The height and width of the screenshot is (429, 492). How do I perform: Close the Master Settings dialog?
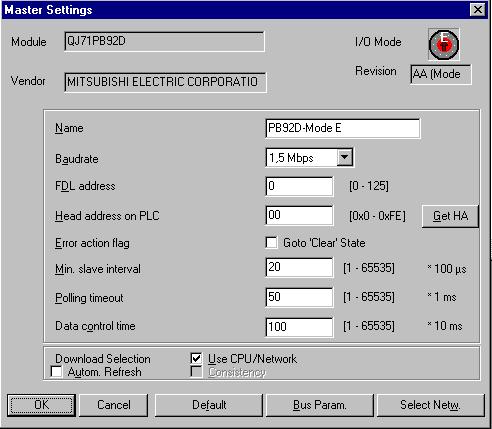[x=477, y=10]
